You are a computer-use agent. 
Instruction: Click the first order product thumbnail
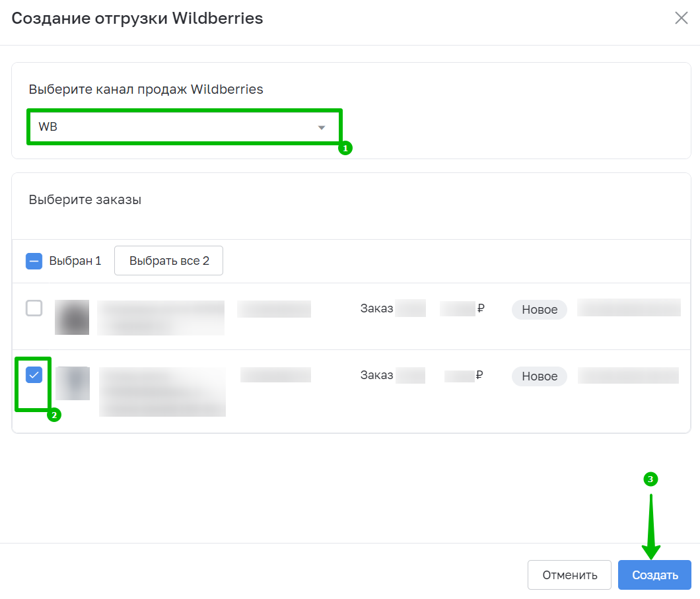pos(72,318)
